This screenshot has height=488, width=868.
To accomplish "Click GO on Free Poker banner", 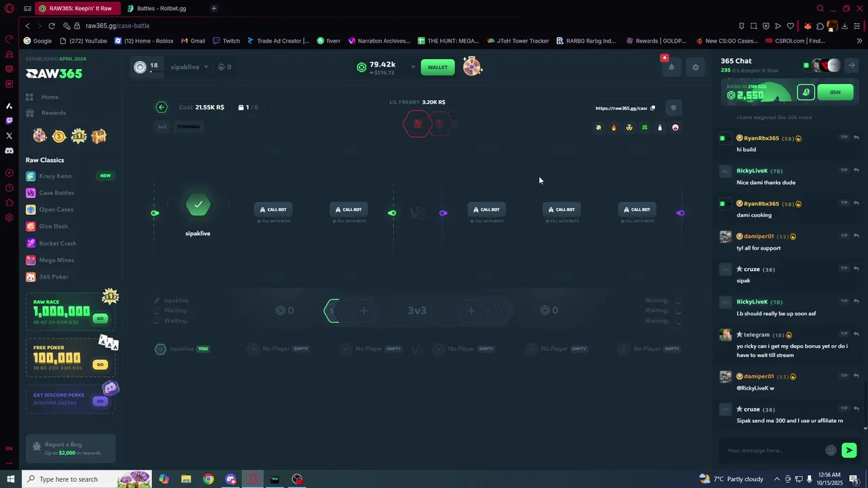I will click(100, 365).
